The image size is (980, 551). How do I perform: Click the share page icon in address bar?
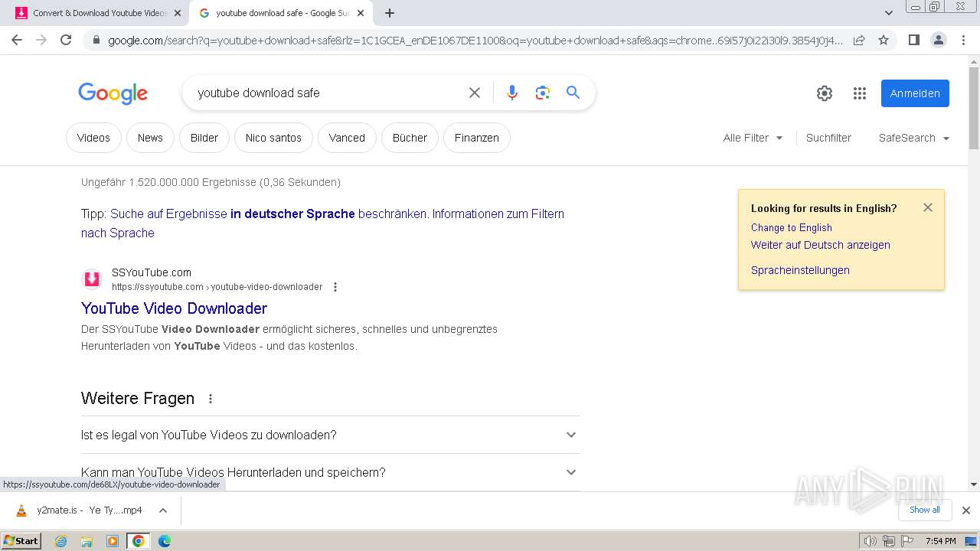[x=859, y=40]
